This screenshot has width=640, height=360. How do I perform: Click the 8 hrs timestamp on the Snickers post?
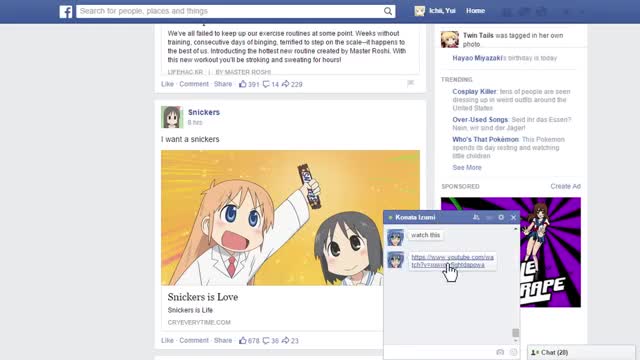tap(195, 122)
